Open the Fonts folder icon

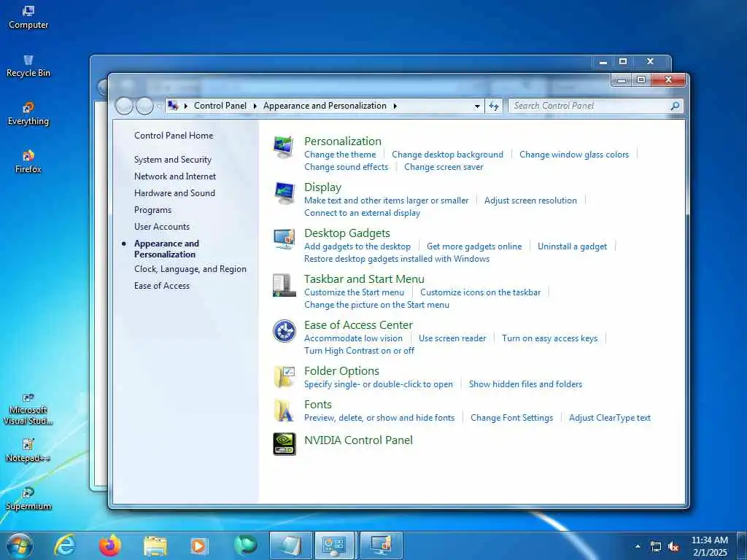click(284, 410)
